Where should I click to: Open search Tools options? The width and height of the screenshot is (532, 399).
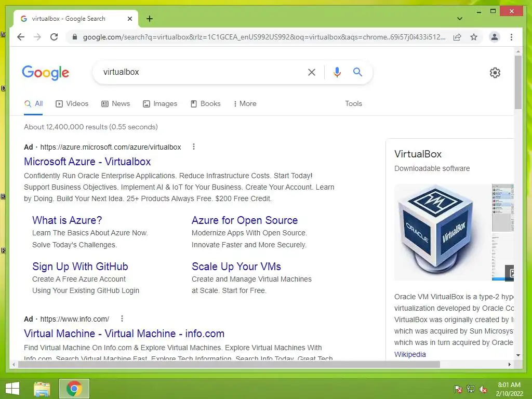point(353,104)
